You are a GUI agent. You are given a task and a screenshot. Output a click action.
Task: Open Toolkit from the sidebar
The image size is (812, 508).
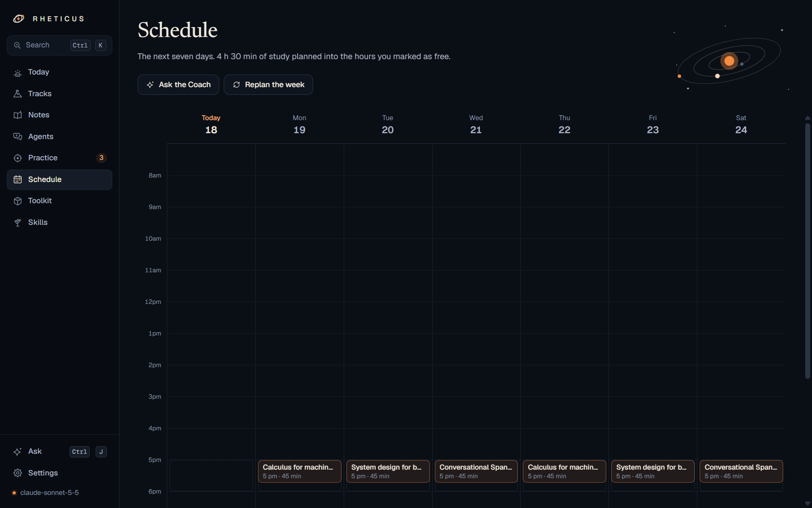(60, 201)
